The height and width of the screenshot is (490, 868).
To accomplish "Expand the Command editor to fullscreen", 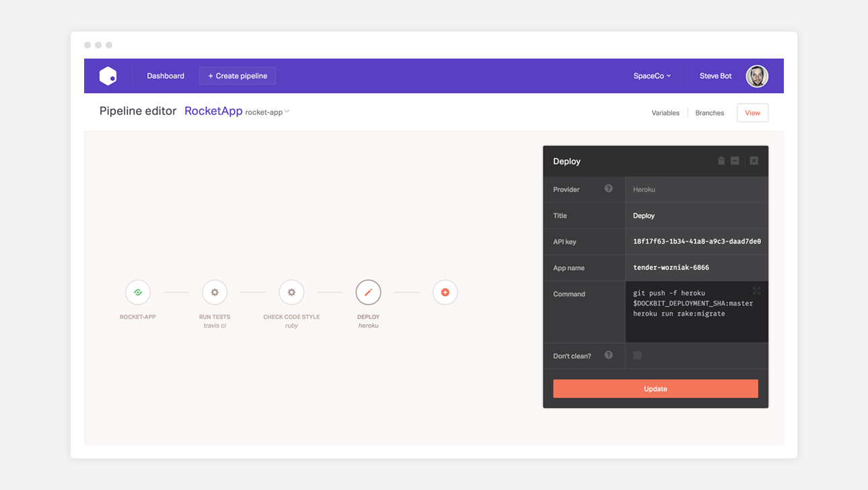I will click(756, 291).
